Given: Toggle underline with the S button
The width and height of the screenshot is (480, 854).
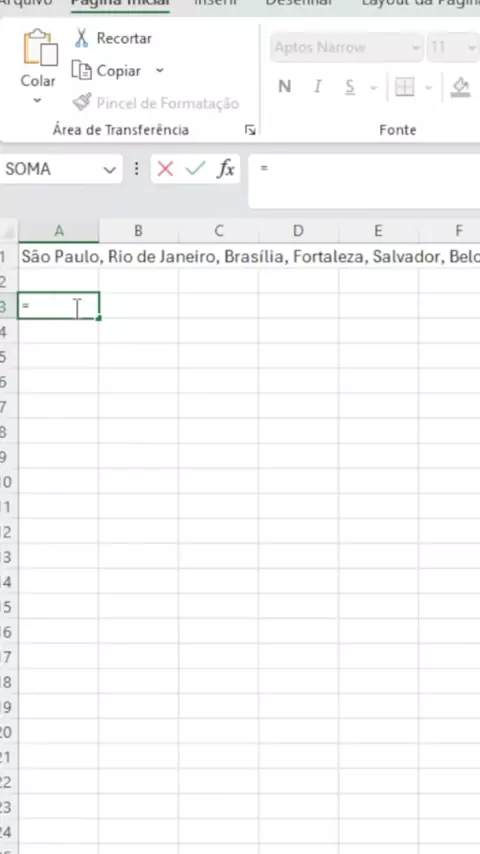Looking at the screenshot, I should (350, 87).
